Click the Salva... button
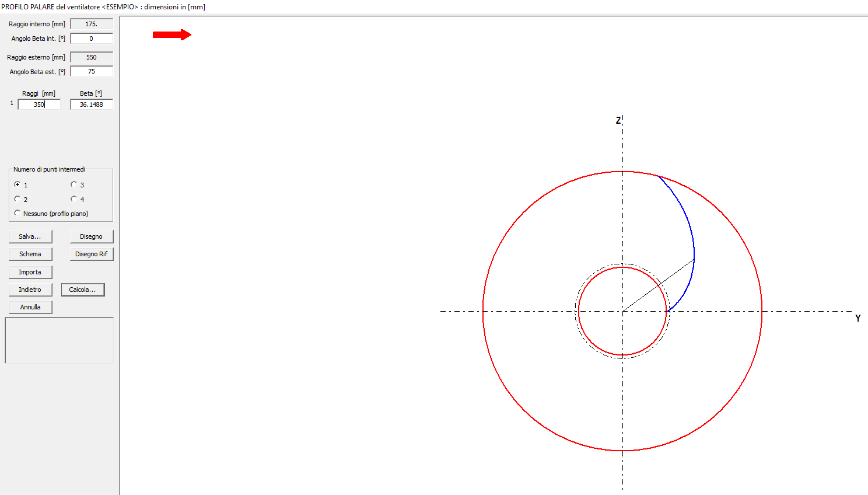 click(30, 236)
